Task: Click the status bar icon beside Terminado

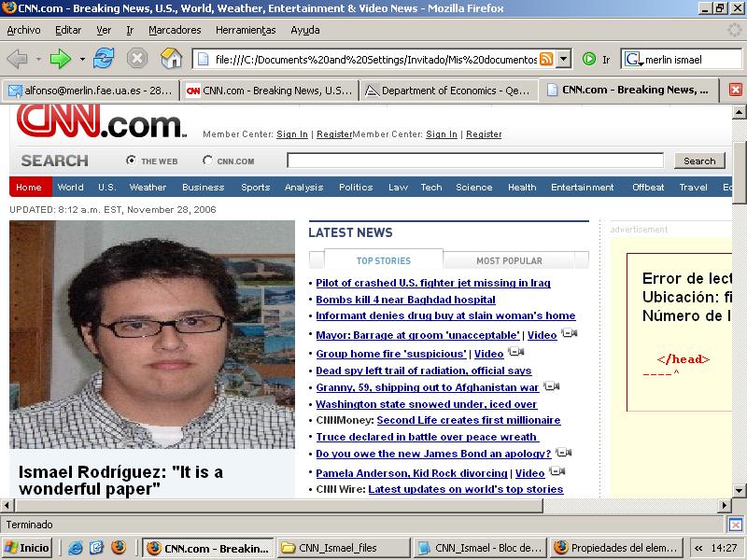Action: coord(735,525)
